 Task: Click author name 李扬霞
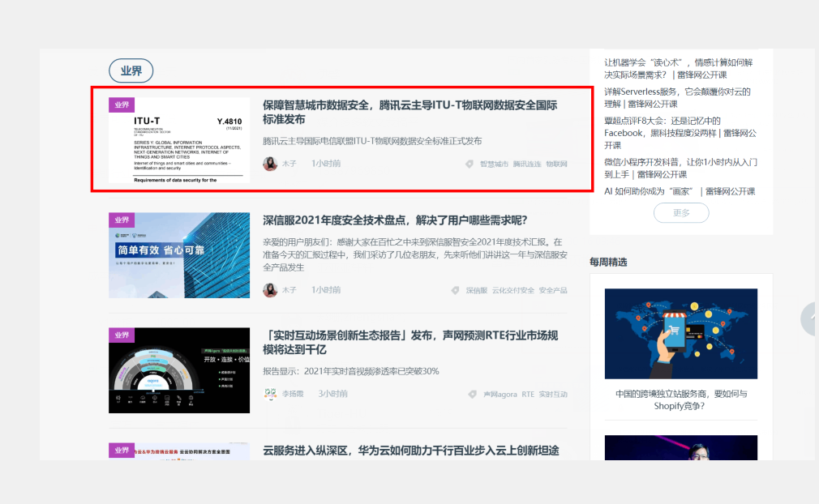pos(293,394)
